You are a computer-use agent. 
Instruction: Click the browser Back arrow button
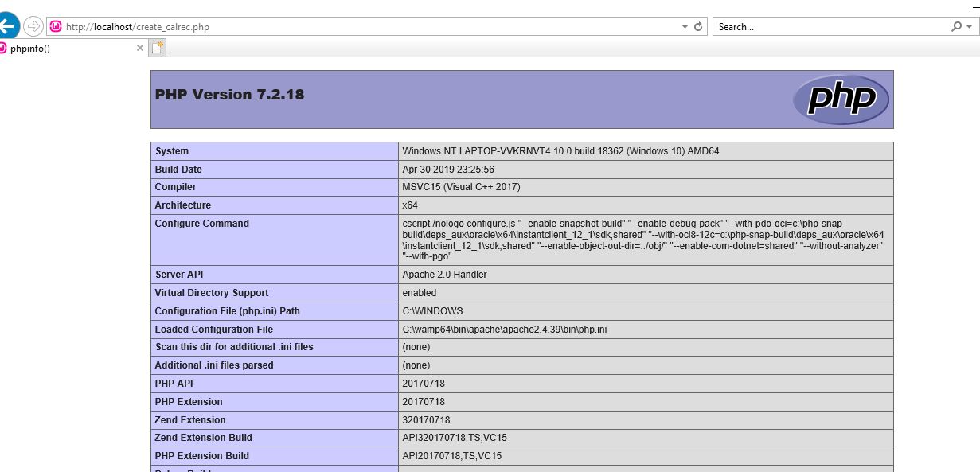coord(6,26)
